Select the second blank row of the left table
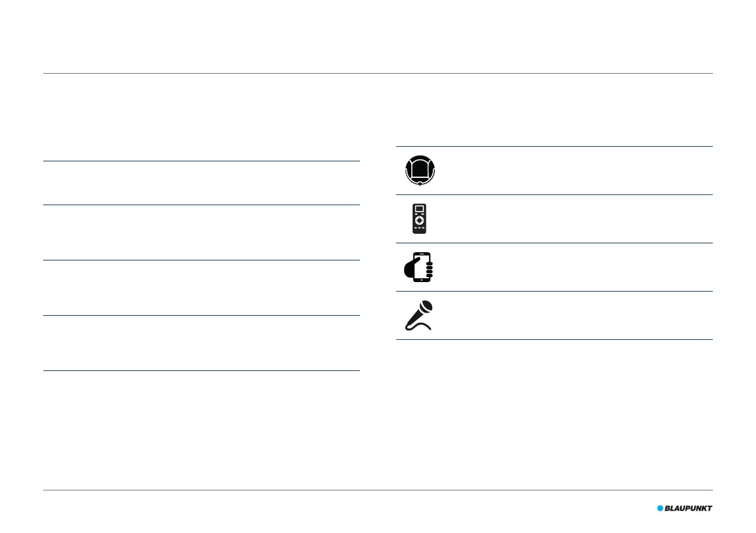 201,233
